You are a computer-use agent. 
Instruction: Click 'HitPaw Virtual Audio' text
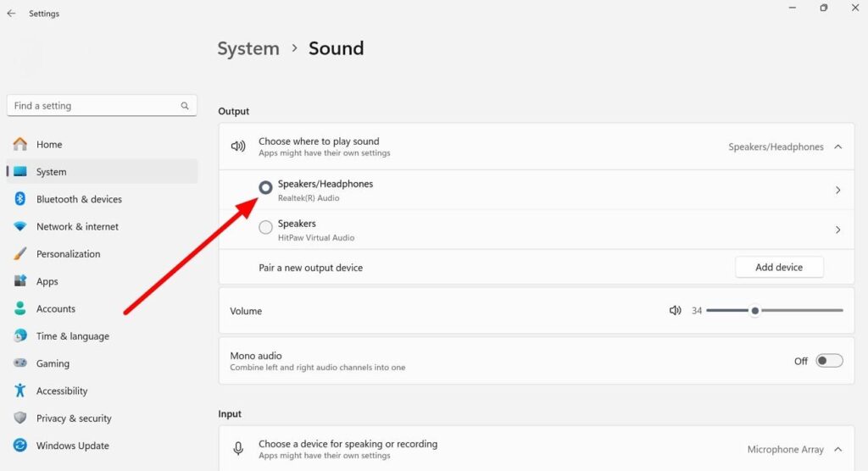(x=316, y=237)
